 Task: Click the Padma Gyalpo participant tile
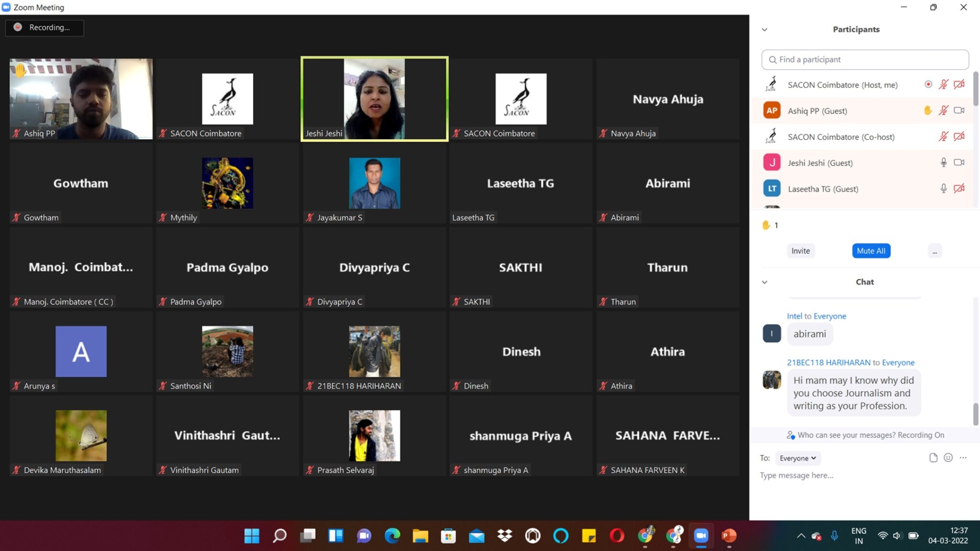point(227,267)
